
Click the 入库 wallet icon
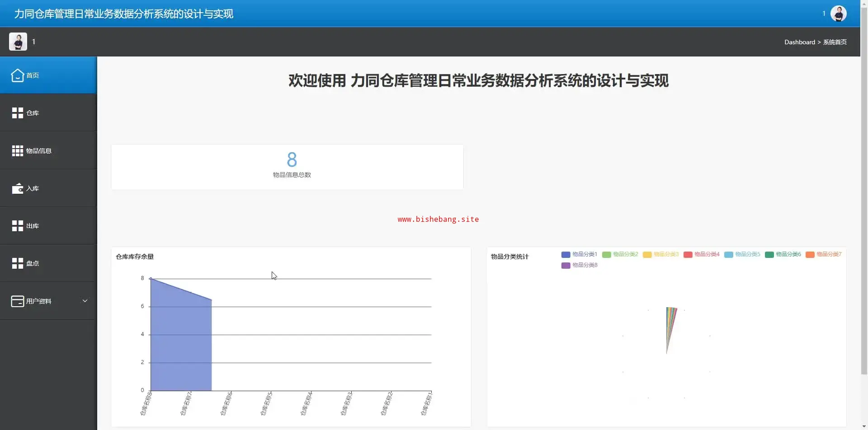17,188
